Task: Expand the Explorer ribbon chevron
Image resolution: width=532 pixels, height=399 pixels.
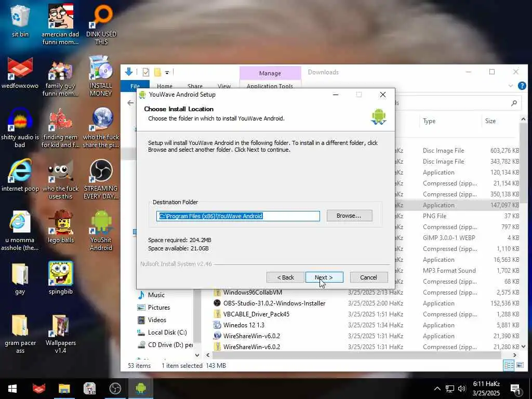Action: tap(510, 86)
